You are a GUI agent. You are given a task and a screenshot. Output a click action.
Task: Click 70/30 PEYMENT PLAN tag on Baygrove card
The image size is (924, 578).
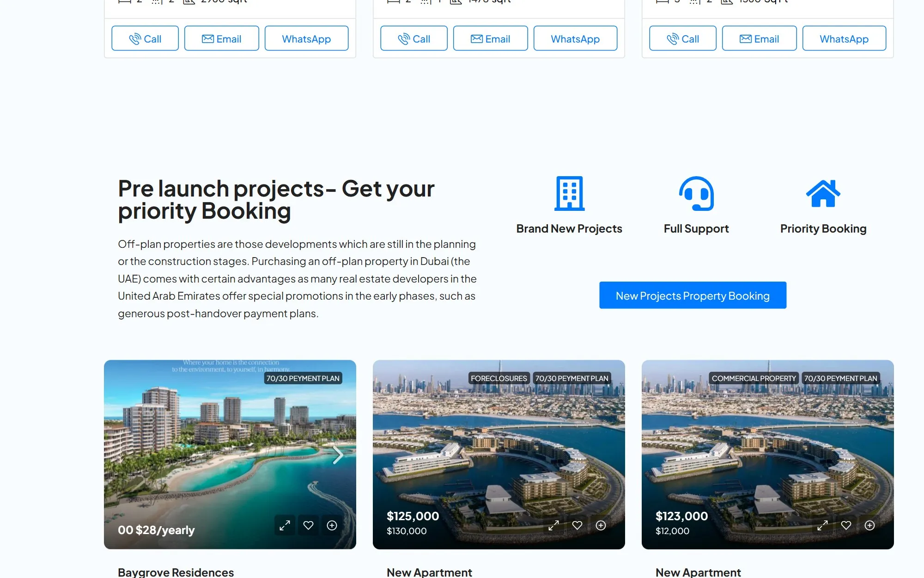click(303, 378)
